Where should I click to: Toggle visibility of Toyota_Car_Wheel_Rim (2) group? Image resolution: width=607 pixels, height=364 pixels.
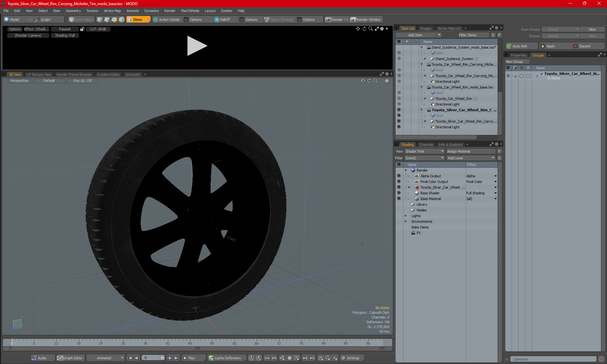pyautogui.click(x=399, y=99)
